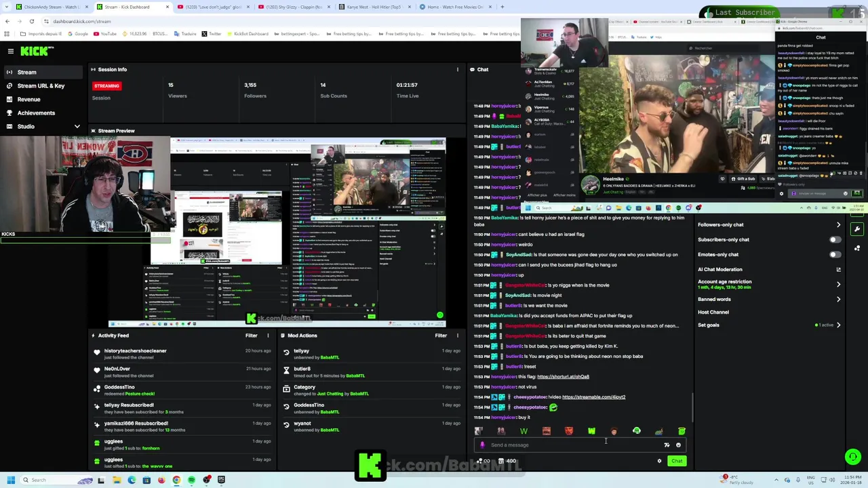Screen dimensions: 868x488
Task: Select the wrench chat settings icon
Action: coord(857,230)
